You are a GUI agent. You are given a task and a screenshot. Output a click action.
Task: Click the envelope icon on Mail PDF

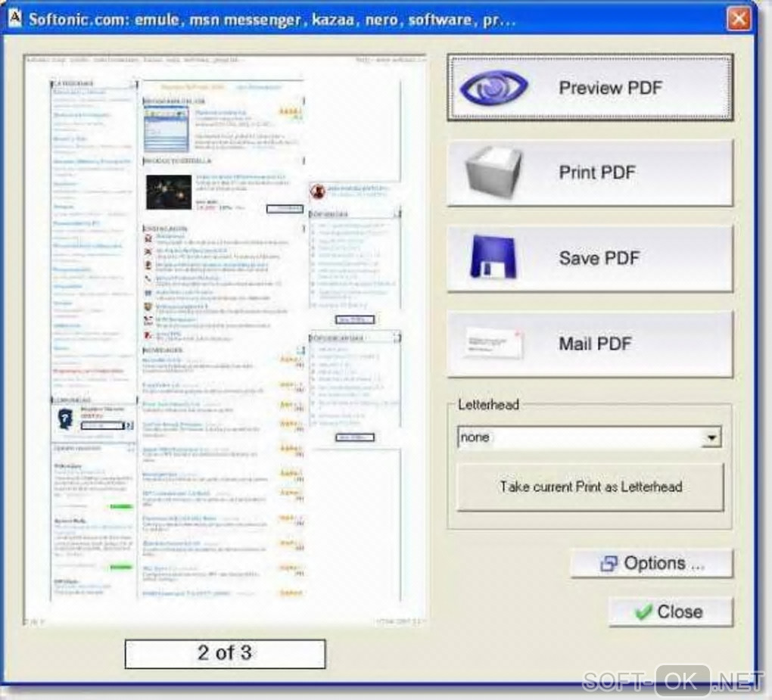tap(493, 343)
